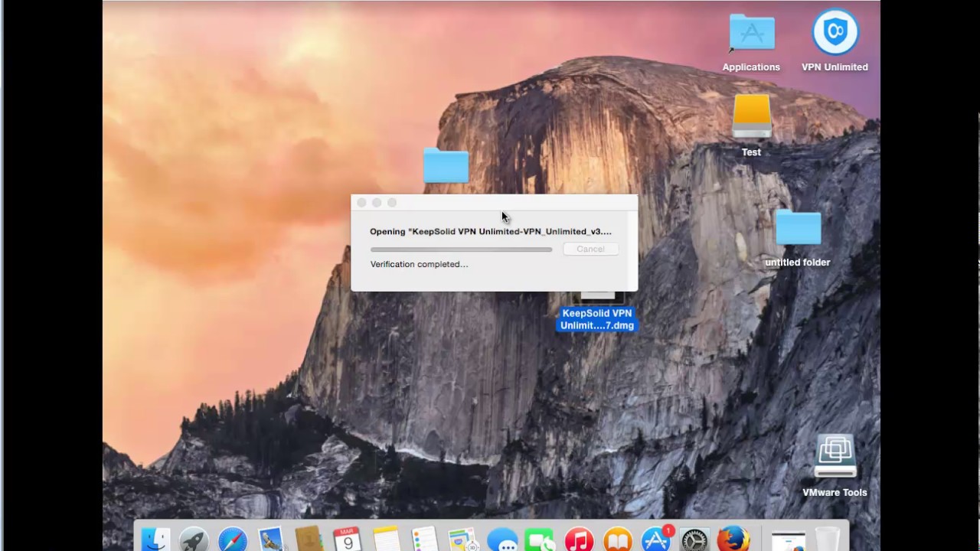Screen dimensions: 980x551
Task: Open the Trash in the dock
Action: 827,540
